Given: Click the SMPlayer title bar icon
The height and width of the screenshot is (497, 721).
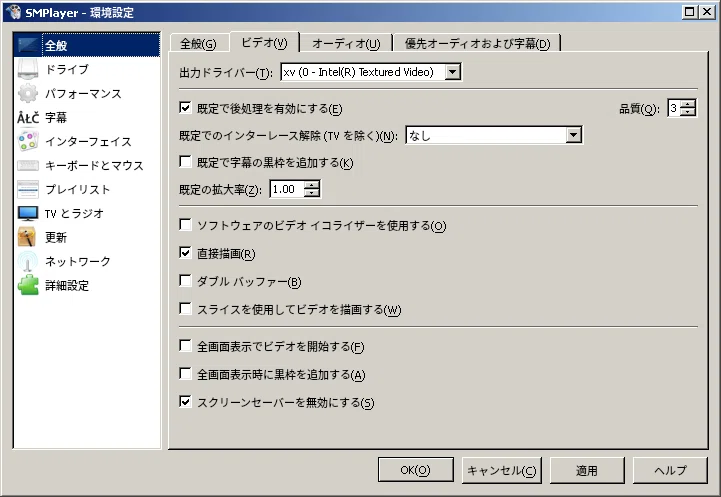Looking at the screenshot, I should 14,12.
